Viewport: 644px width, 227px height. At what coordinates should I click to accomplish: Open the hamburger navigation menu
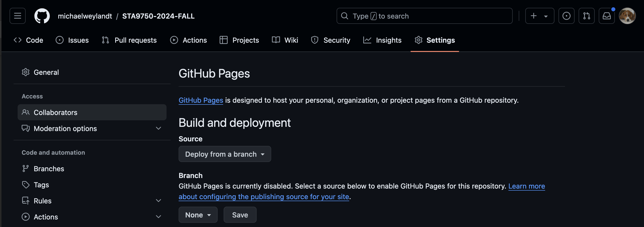coord(18,16)
